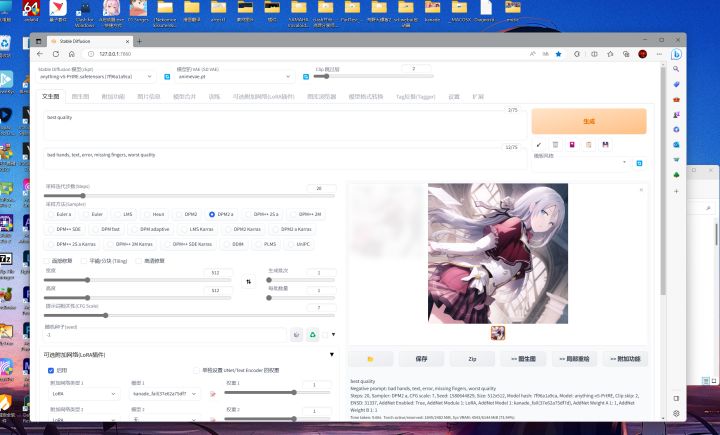The height and width of the screenshot is (435, 720).
Task: Click the positive prompt box with best quality
Action: pos(285,125)
